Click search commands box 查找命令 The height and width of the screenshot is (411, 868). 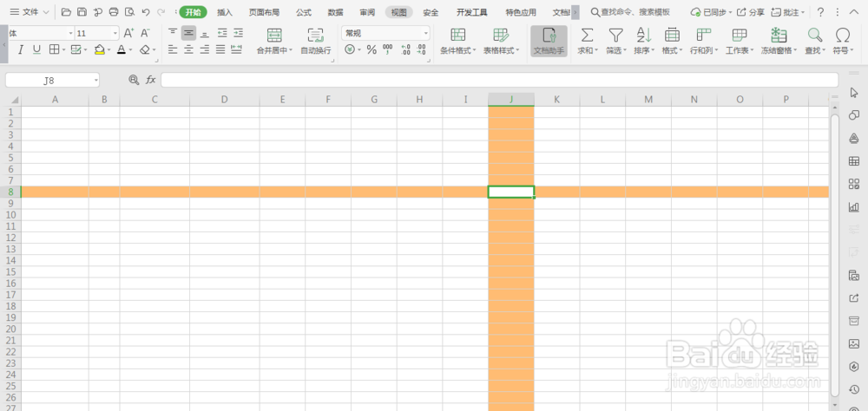(x=630, y=12)
